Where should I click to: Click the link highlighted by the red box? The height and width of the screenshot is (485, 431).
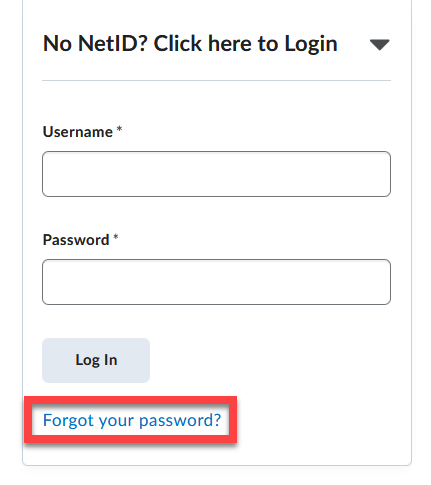tap(132, 420)
